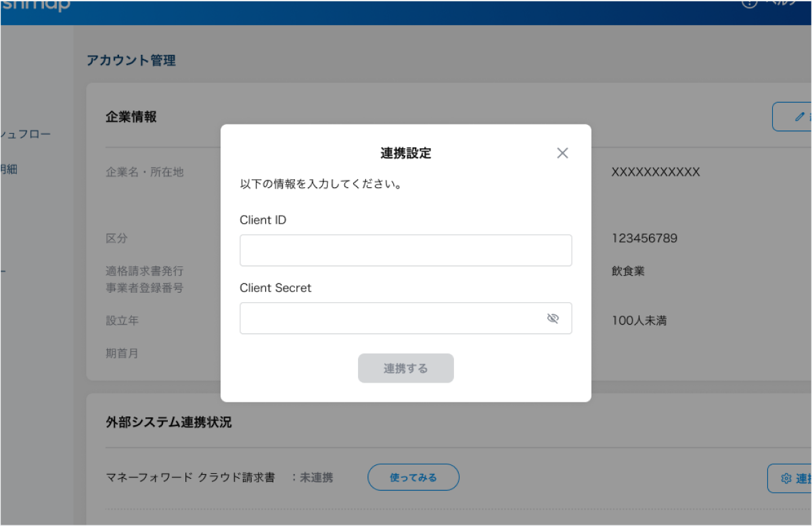Viewport: 812px width, 526px height.
Task: Open help via question mark icon
Action: click(749, 3)
